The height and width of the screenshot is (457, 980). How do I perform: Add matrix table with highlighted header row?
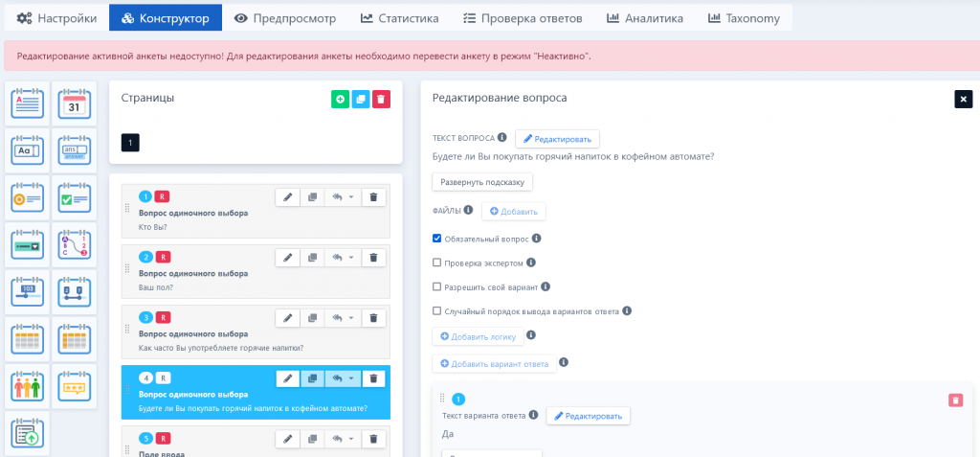point(27,339)
